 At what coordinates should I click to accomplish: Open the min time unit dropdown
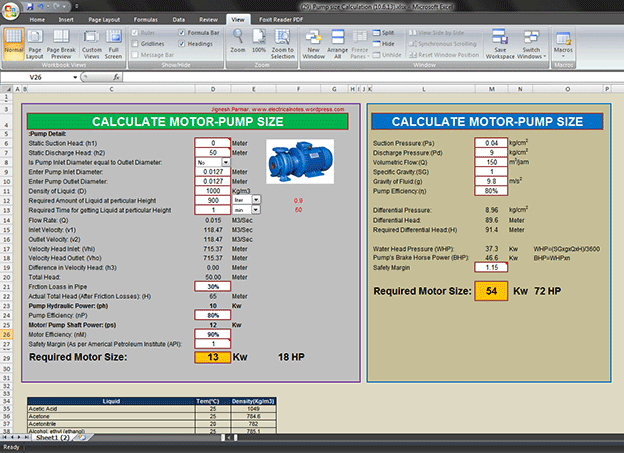(256, 209)
